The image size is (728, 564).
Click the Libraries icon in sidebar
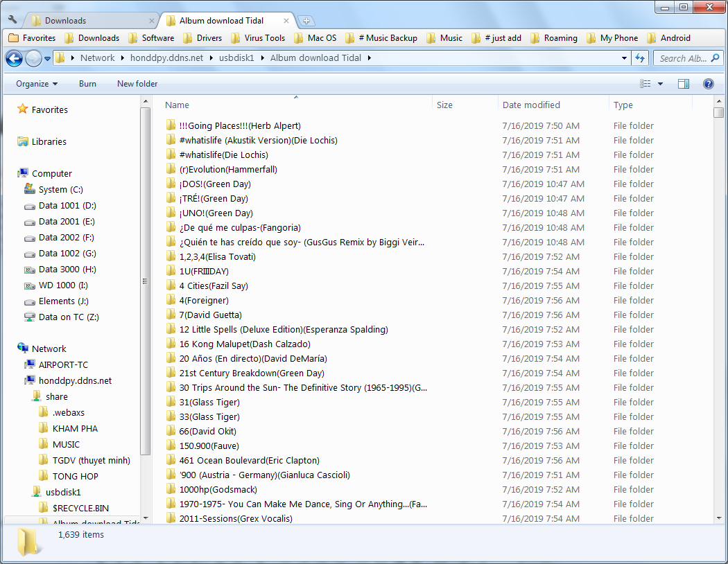click(x=22, y=141)
